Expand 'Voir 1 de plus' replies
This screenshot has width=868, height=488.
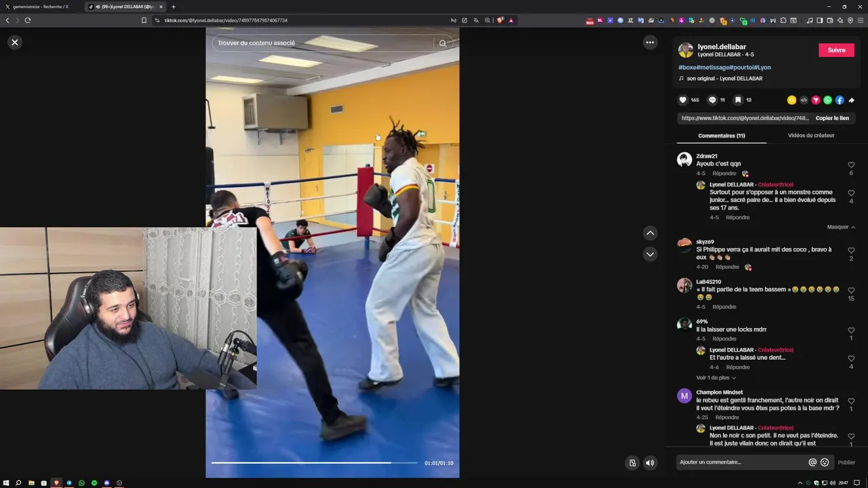click(715, 378)
